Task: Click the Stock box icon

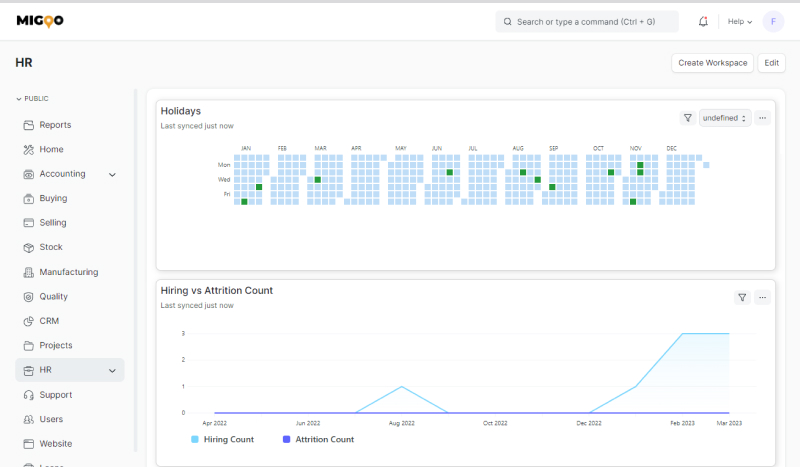Action: coord(29,247)
